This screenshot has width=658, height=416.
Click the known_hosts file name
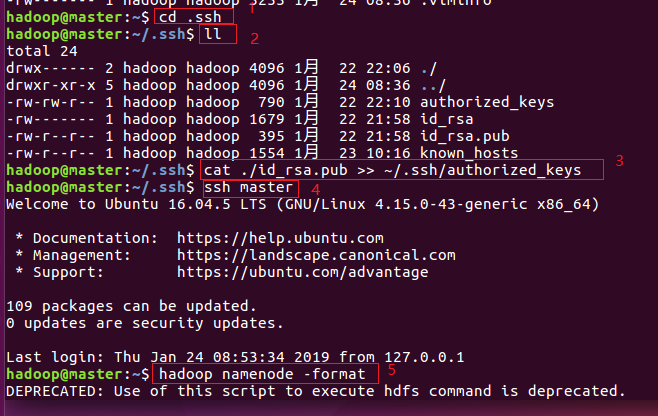(x=468, y=153)
